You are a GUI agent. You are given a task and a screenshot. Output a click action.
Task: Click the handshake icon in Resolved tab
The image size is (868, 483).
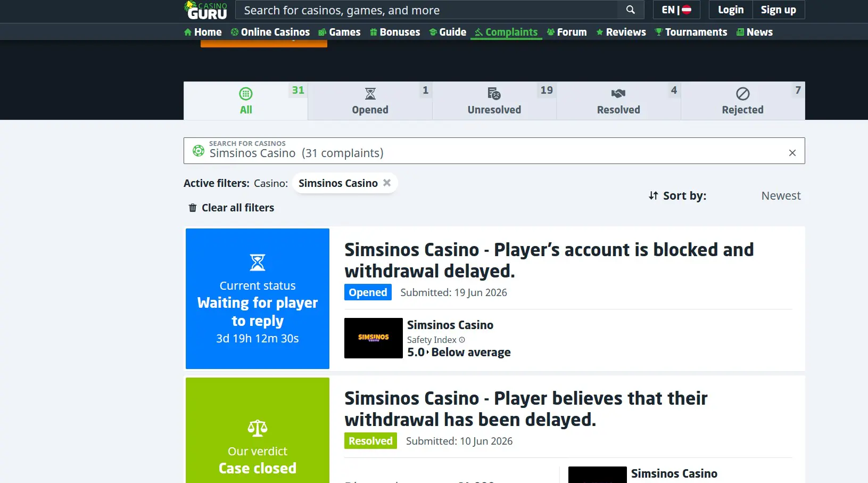click(x=618, y=94)
